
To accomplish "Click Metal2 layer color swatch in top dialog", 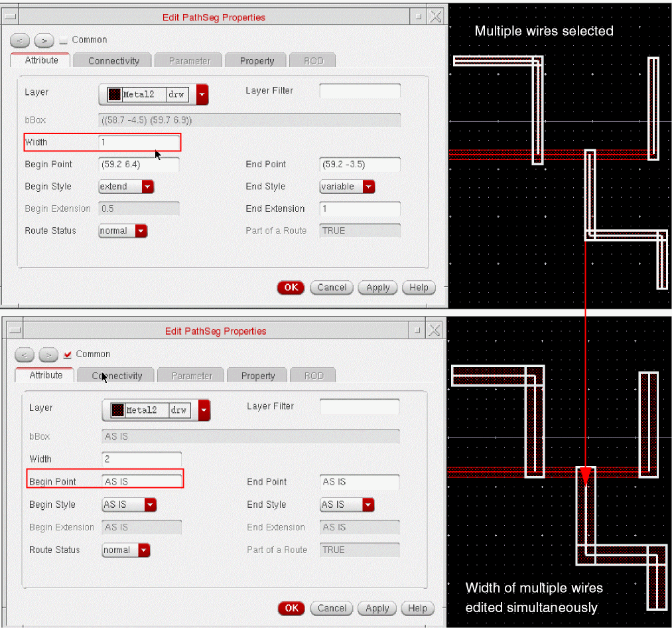I will [x=114, y=94].
